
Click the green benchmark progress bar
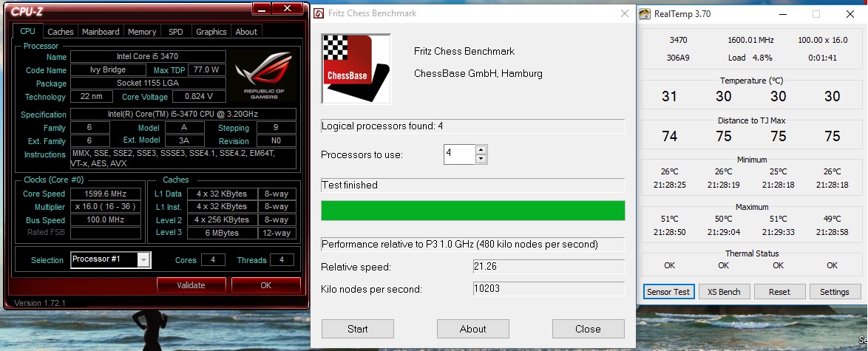pos(472,211)
